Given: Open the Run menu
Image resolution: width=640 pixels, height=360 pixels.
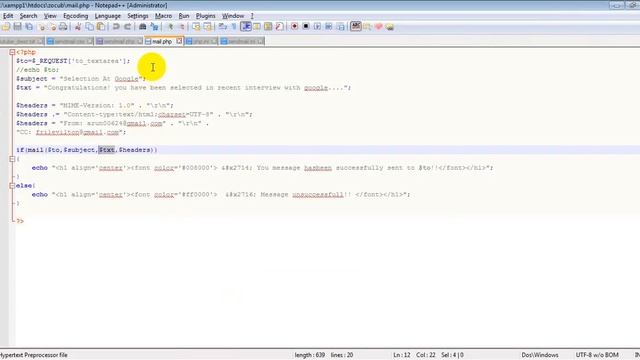Looking at the screenshot, I should click(x=184, y=16).
